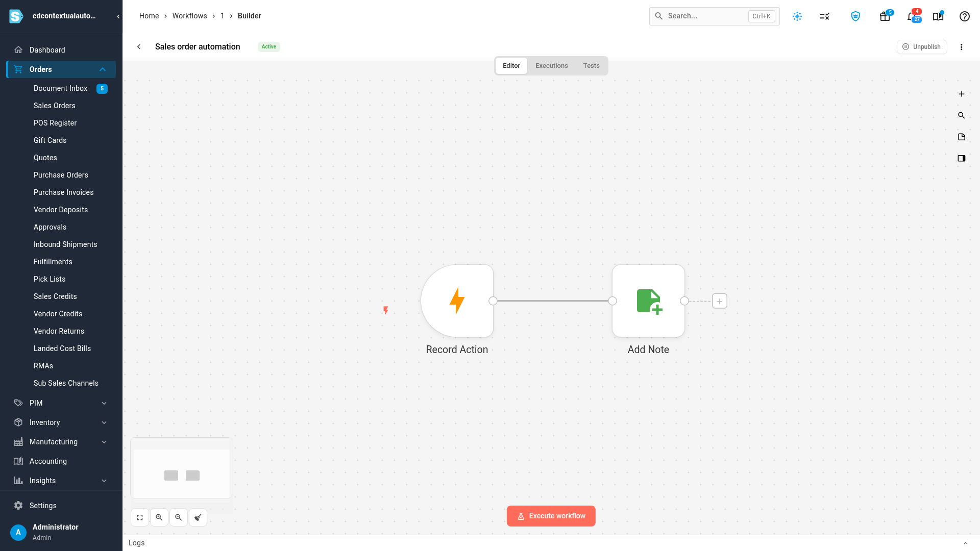Go back with the arrow beside workflow title
This screenshot has height=551, width=980.
click(139, 46)
